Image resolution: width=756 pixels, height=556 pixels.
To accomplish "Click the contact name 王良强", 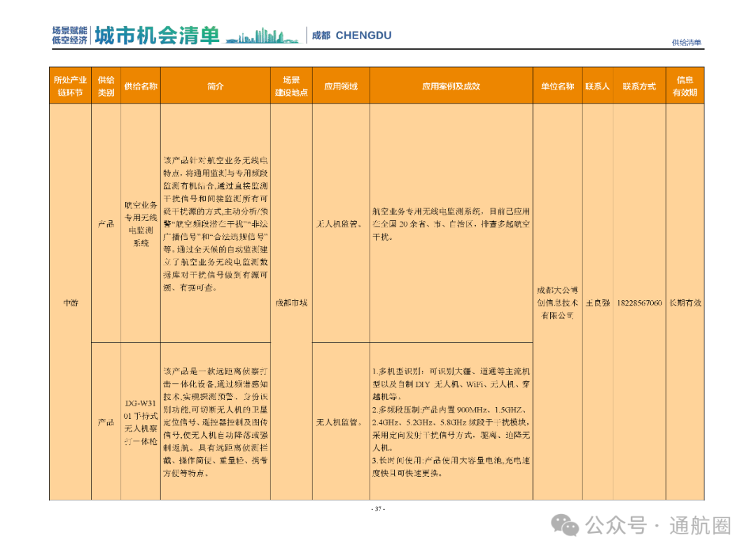I will coord(597,303).
